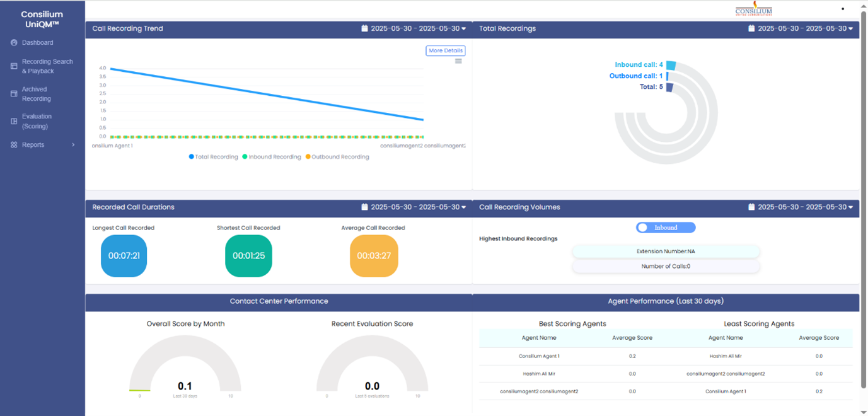Go to Recording Search & Playback page
This screenshot has height=416, width=868.
coord(47,66)
